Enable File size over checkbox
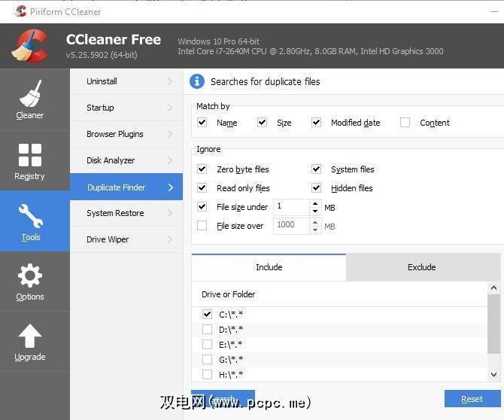Viewport: 504px width, 420px height. pyautogui.click(x=202, y=226)
